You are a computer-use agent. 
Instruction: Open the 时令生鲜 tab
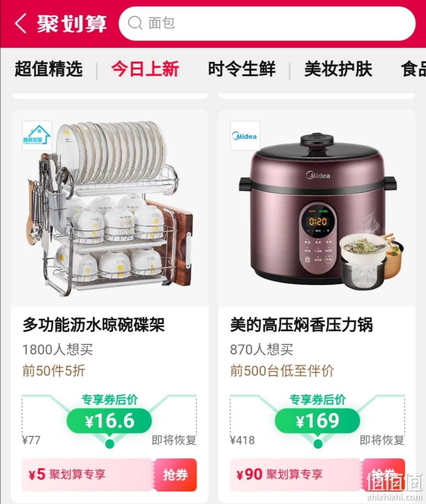(x=241, y=69)
